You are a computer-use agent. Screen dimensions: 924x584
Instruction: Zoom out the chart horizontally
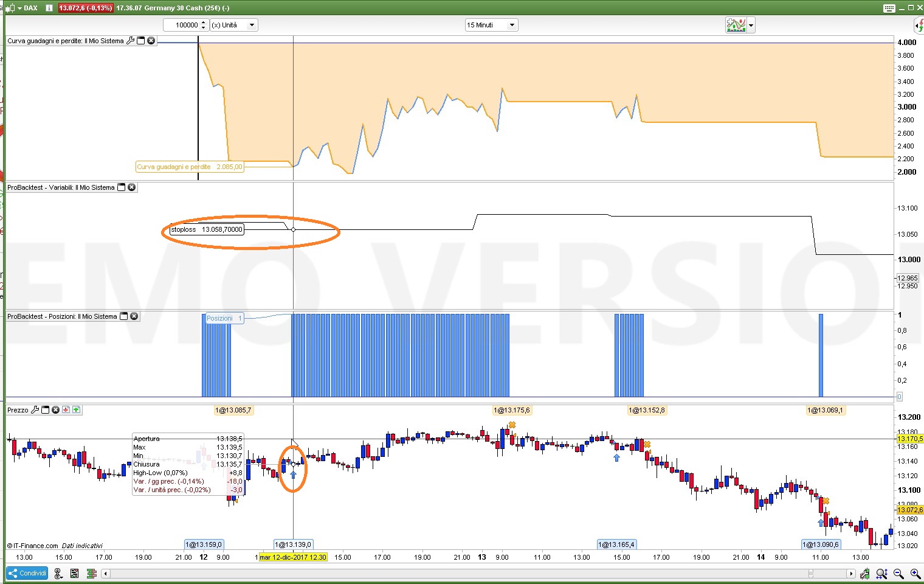click(898, 573)
